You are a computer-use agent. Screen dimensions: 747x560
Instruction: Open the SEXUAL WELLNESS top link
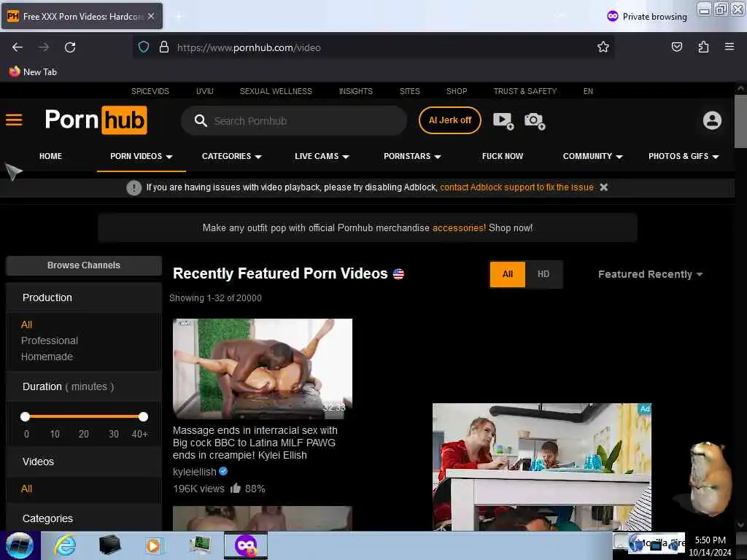276,91
